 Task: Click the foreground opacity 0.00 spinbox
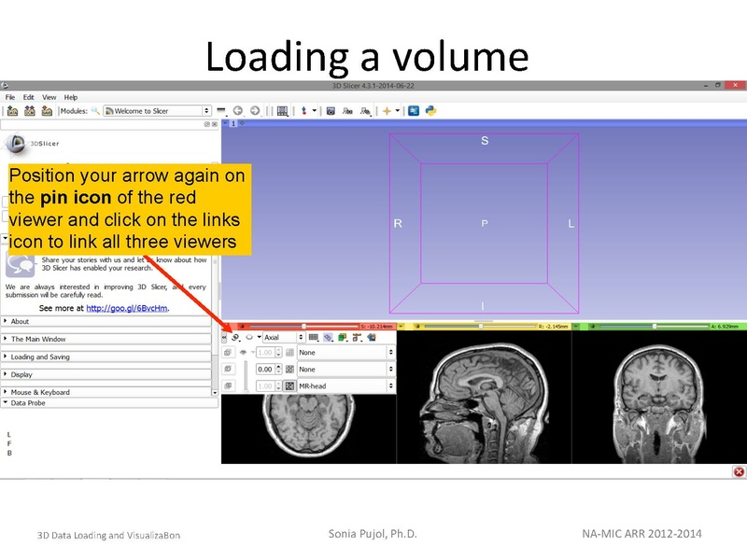tap(269, 370)
